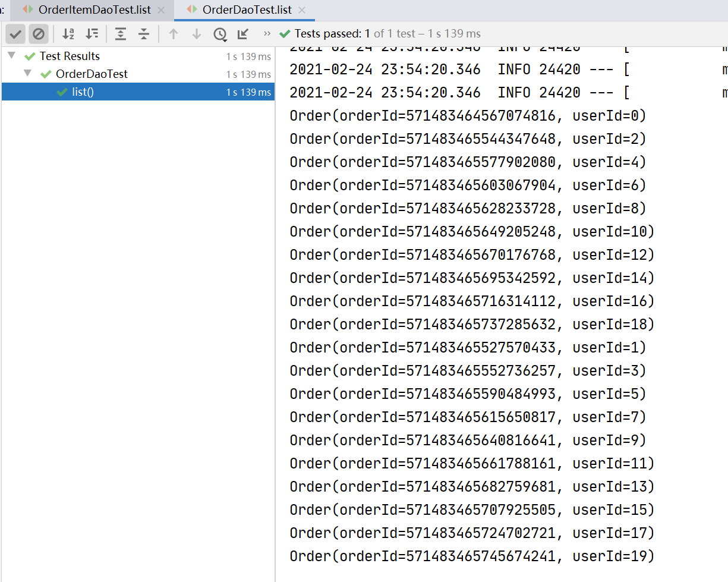Click the console line with userId=19
Viewport: 728px width, 582px height.
tap(471, 556)
